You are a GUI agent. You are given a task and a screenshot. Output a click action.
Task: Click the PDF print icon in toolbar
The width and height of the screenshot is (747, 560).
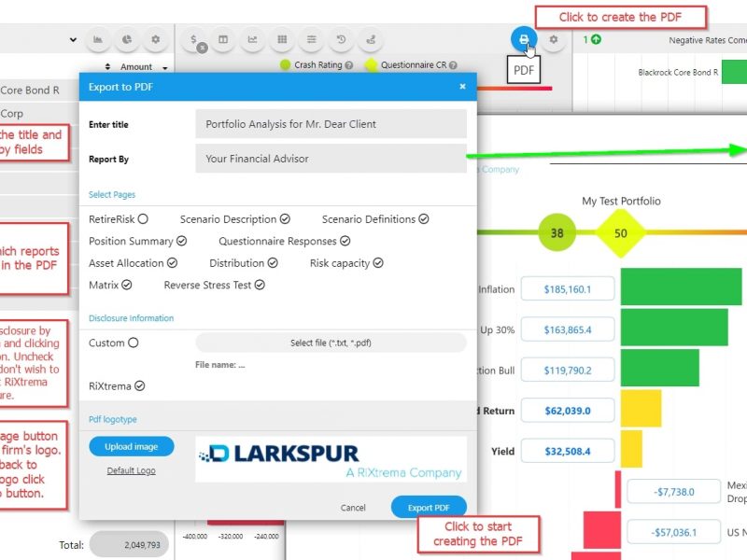524,40
